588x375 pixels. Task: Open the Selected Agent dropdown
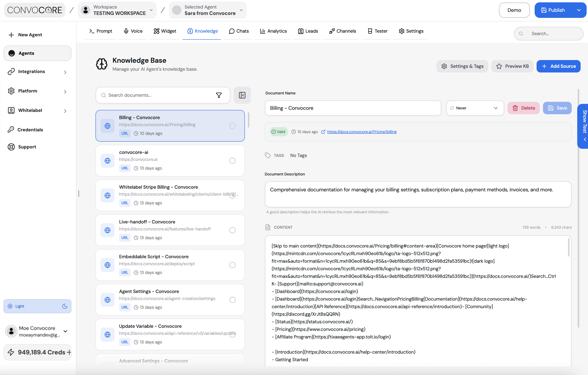(x=208, y=10)
